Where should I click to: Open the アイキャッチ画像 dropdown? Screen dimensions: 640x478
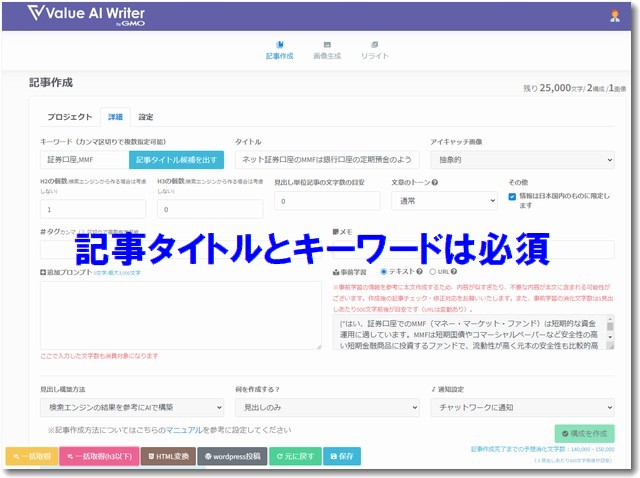(x=522, y=160)
